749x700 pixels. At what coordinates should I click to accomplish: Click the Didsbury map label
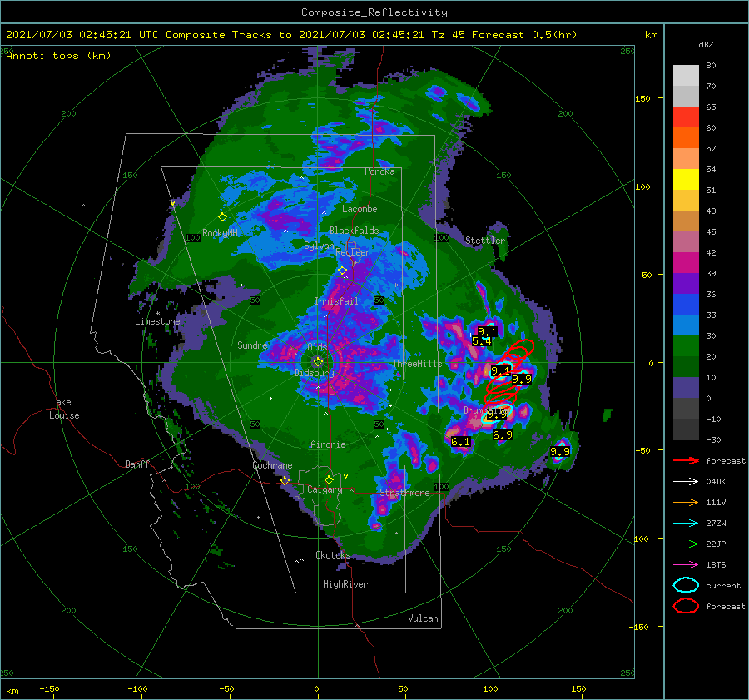(x=315, y=373)
